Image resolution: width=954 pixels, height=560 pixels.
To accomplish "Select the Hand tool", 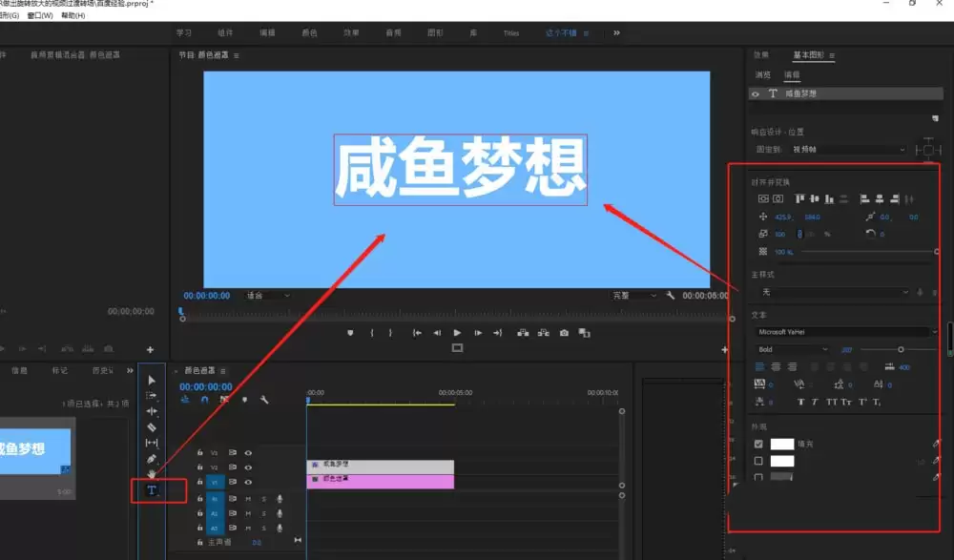I will (152, 475).
